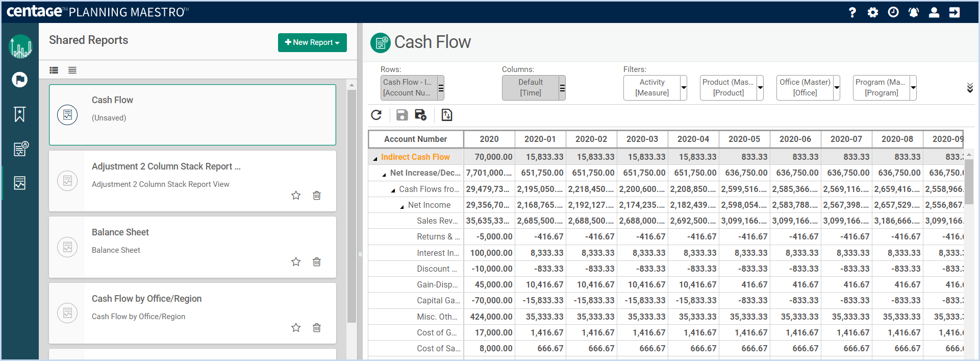Click the 2020-01 column header
Viewport: 980px width, 361px height.
pos(540,139)
